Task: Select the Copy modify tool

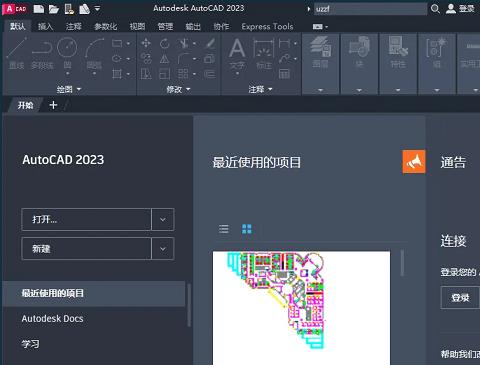Action: (x=146, y=59)
